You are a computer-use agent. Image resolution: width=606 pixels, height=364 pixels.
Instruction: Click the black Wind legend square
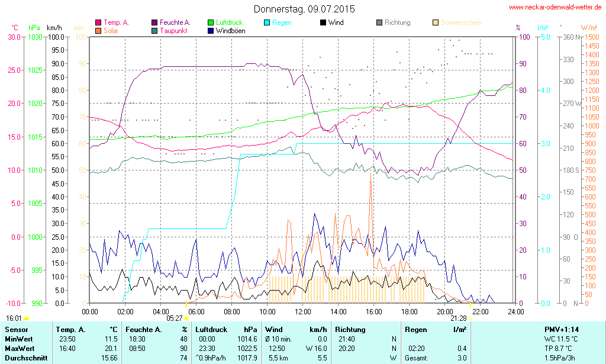[x=323, y=22]
